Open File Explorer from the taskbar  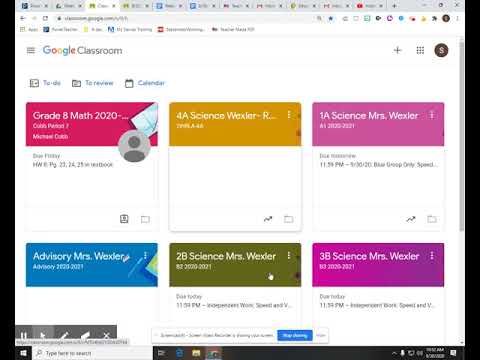coord(196,353)
